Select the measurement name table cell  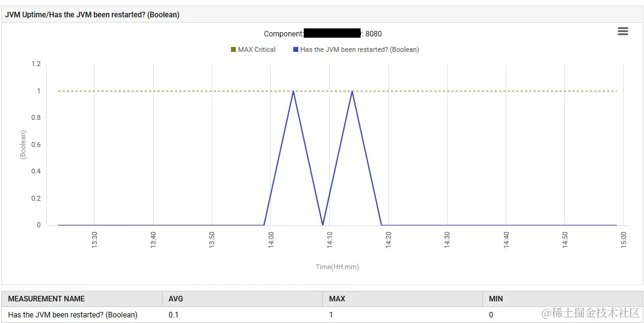[82, 315]
